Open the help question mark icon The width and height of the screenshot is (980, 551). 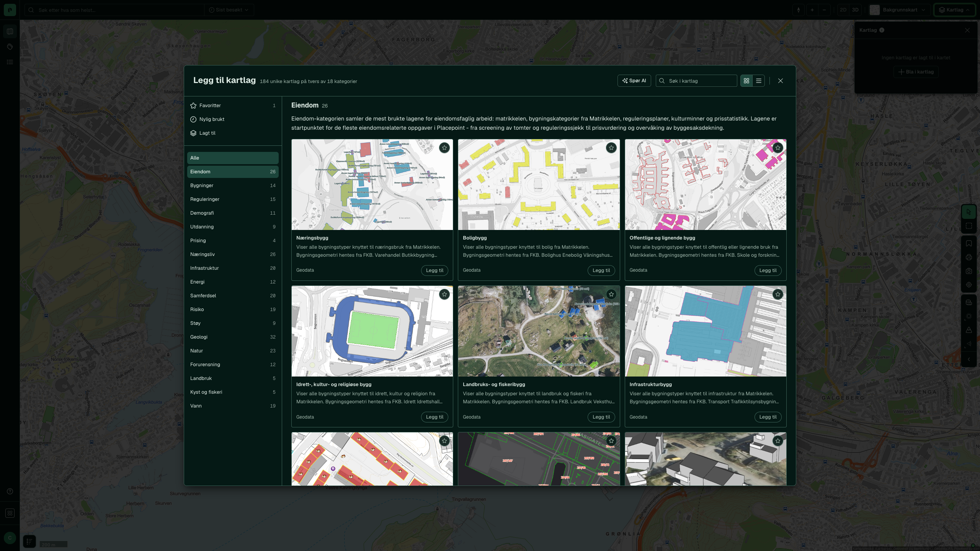[x=10, y=491]
